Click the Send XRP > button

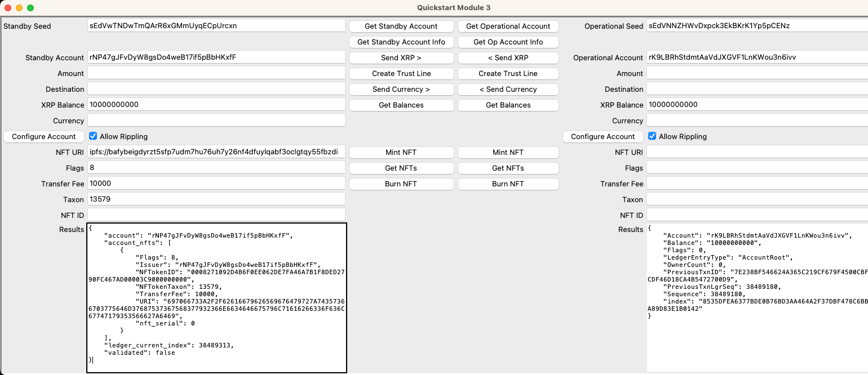pos(401,58)
